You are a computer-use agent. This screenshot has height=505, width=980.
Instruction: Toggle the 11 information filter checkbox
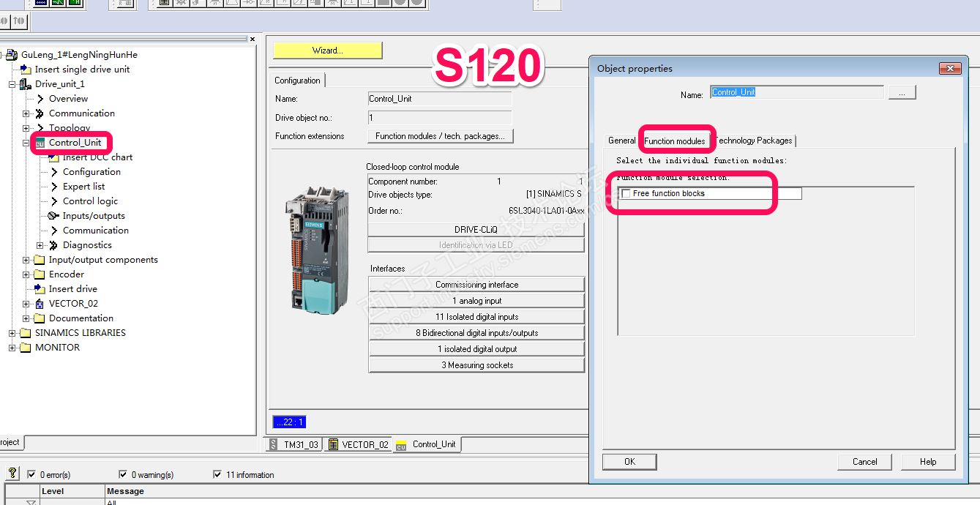pos(217,474)
